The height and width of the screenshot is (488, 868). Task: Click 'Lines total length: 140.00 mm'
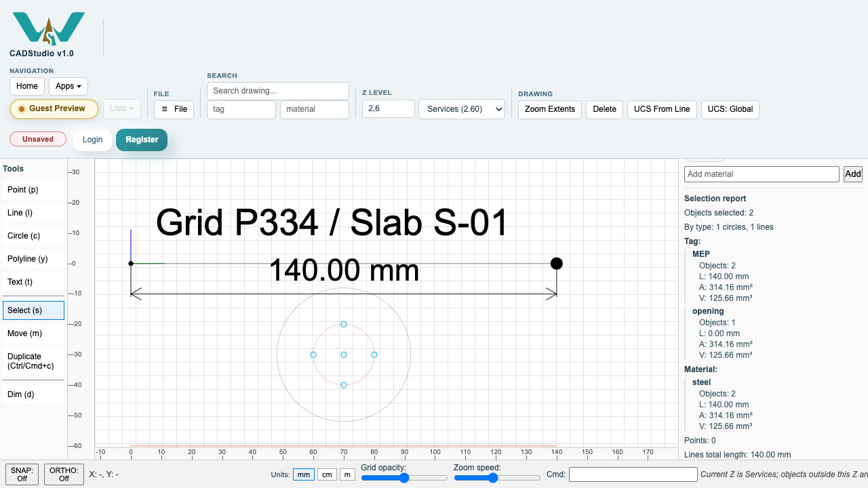pyautogui.click(x=738, y=455)
